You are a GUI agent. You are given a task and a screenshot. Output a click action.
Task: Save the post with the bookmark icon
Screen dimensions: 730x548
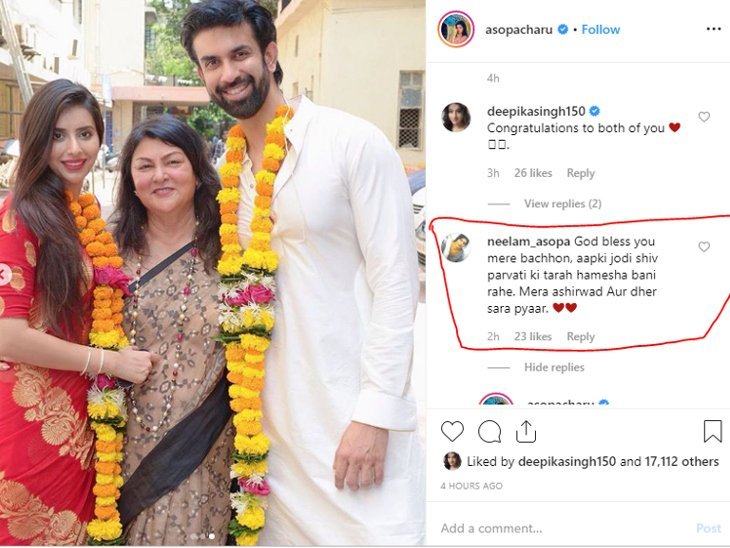click(712, 431)
